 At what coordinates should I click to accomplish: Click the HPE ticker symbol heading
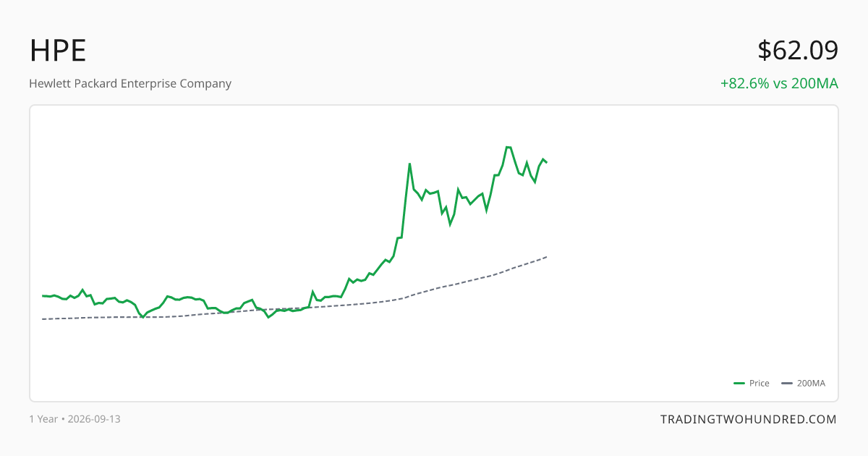pyautogui.click(x=58, y=51)
